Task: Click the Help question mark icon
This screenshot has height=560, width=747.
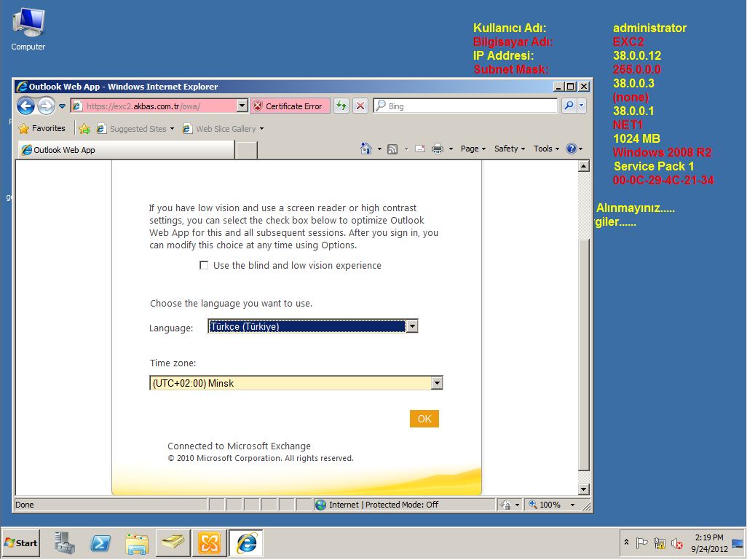Action: [572, 149]
